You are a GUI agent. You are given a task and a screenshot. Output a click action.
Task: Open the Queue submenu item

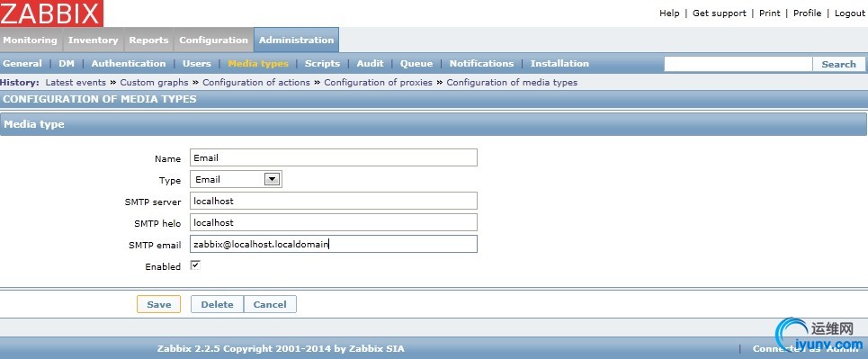416,64
